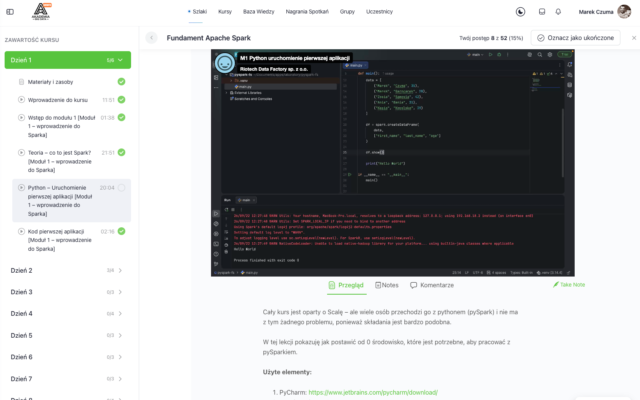Open Marek Czuma profile avatar

pyautogui.click(x=624, y=11)
